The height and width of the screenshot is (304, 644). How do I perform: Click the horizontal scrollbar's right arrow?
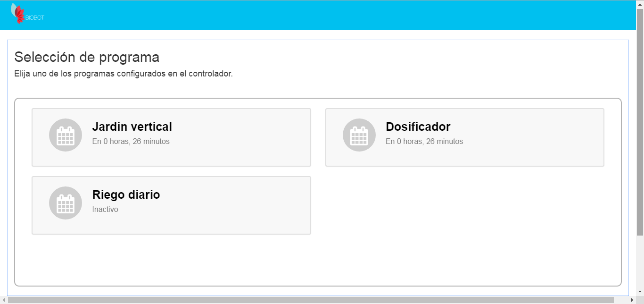point(632,300)
